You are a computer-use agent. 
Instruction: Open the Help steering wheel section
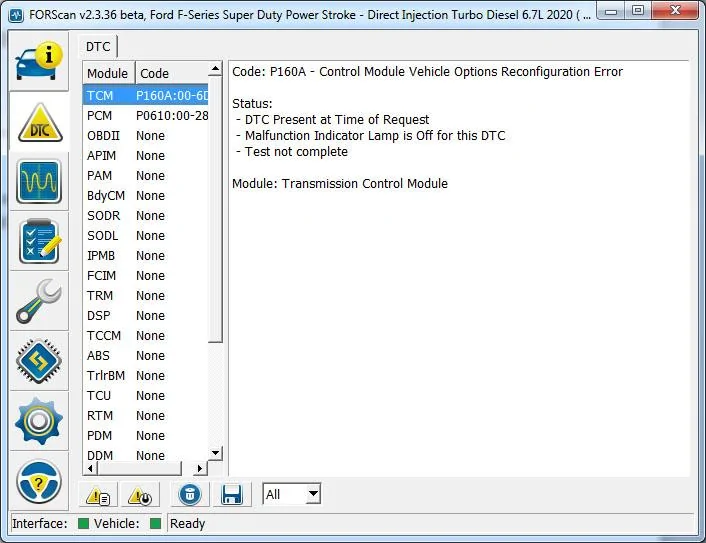pos(39,481)
